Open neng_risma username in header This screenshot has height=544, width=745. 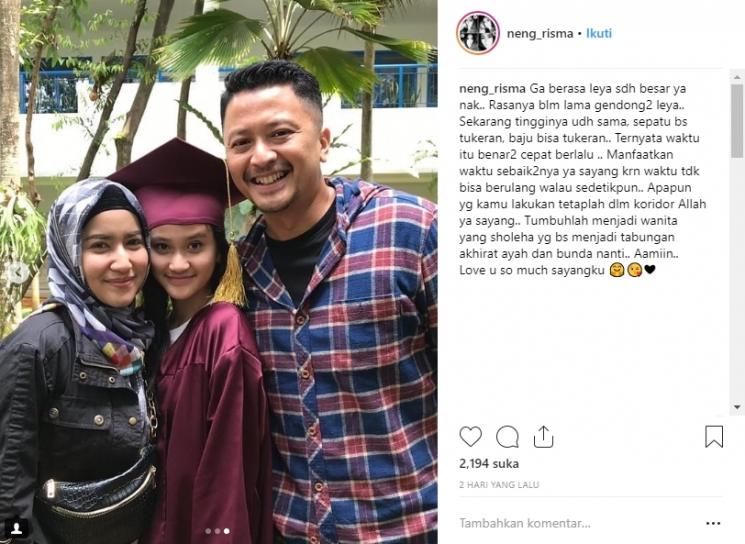click(540, 34)
